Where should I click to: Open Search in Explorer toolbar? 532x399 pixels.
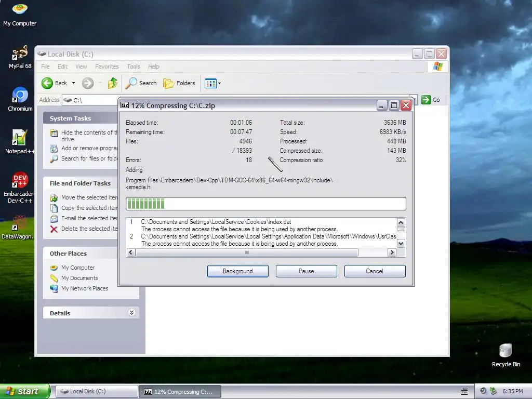(141, 83)
